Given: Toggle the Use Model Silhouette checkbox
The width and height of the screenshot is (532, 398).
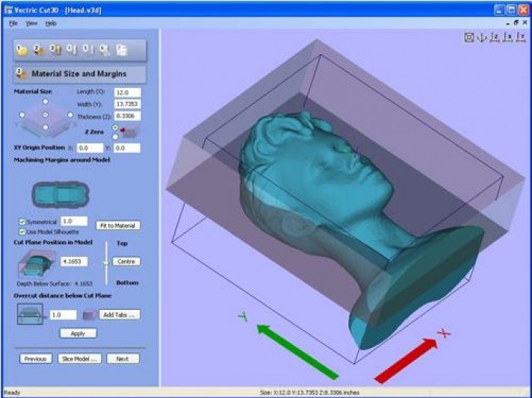Looking at the screenshot, I should click(22, 231).
